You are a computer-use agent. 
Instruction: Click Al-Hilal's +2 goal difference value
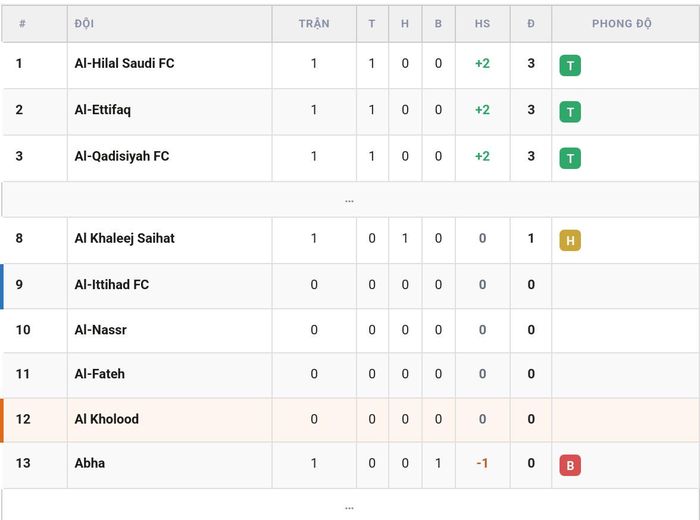point(482,63)
